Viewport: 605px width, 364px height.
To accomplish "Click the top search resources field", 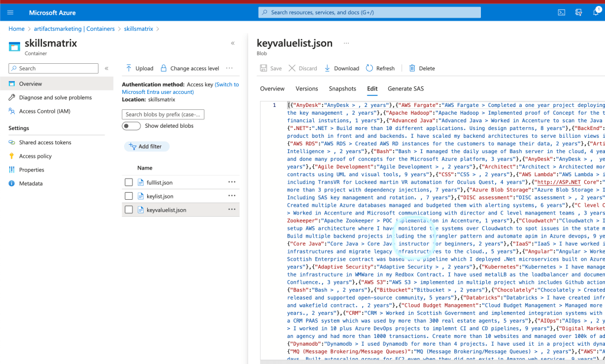I will 369,12.
